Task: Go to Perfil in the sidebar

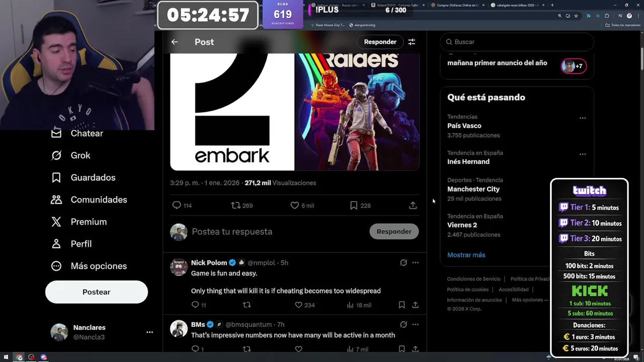Action: point(71,244)
